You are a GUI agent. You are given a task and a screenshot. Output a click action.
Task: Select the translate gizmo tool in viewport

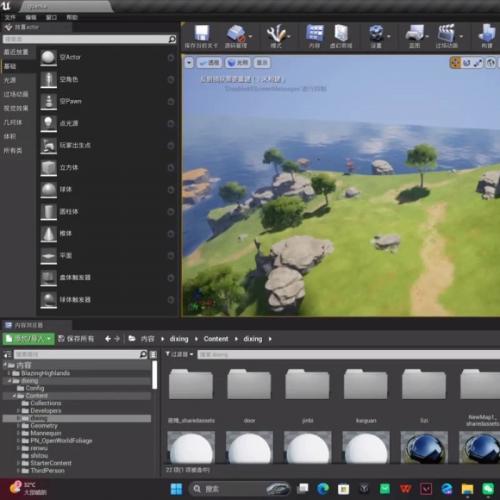coord(455,62)
